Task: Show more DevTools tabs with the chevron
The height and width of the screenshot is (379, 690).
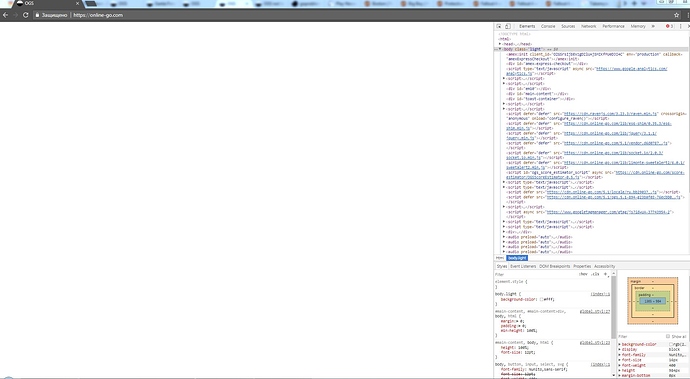Action: [653, 26]
